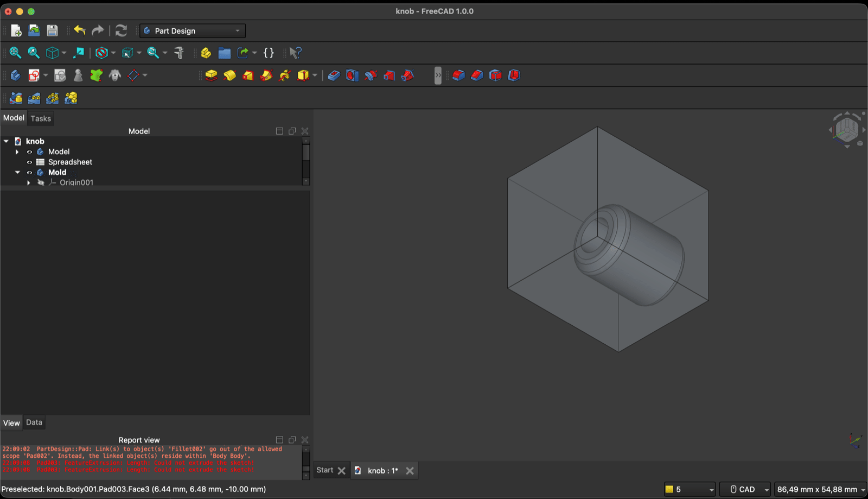Create a group folder
This screenshot has width=868, height=499.
tap(225, 53)
